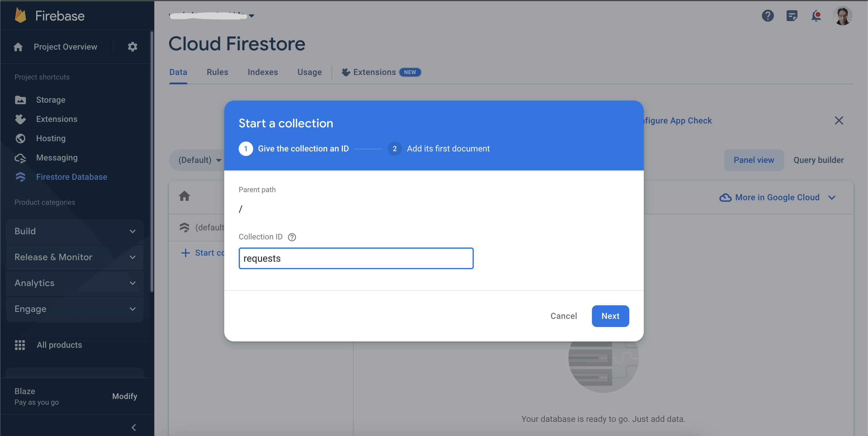
Task: Open the (Default) database dropdown
Action: tap(200, 160)
